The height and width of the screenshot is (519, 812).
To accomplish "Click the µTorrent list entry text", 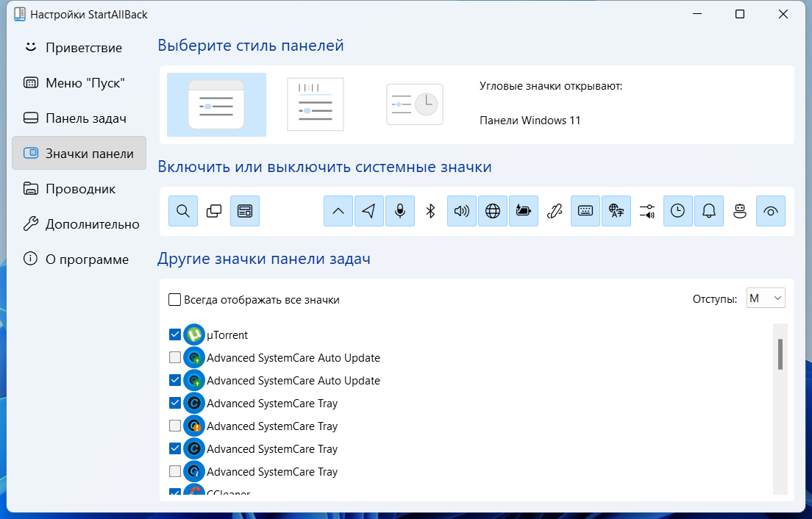I will coord(227,334).
